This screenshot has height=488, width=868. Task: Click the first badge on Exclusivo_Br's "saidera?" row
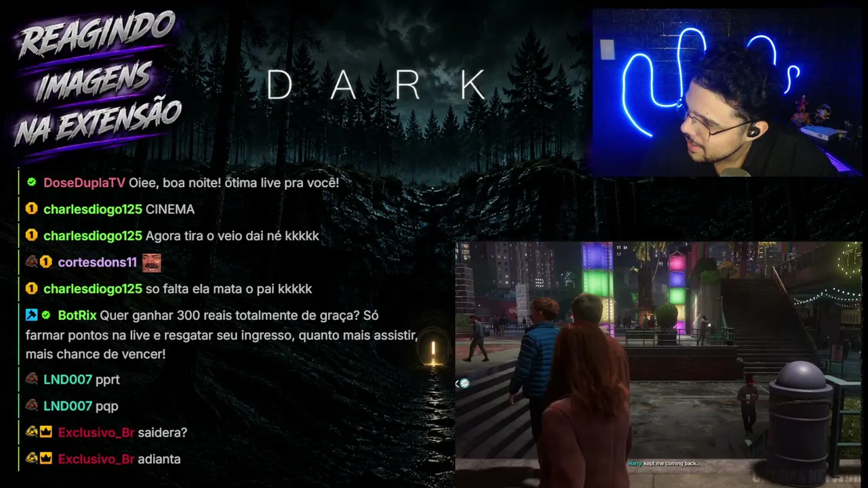31,432
